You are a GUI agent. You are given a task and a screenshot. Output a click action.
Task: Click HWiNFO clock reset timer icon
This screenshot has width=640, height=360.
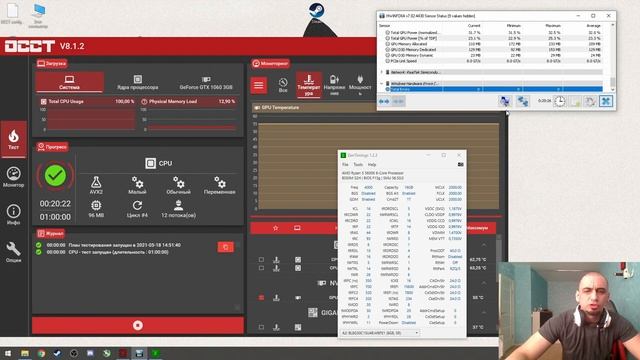[560, 101]
